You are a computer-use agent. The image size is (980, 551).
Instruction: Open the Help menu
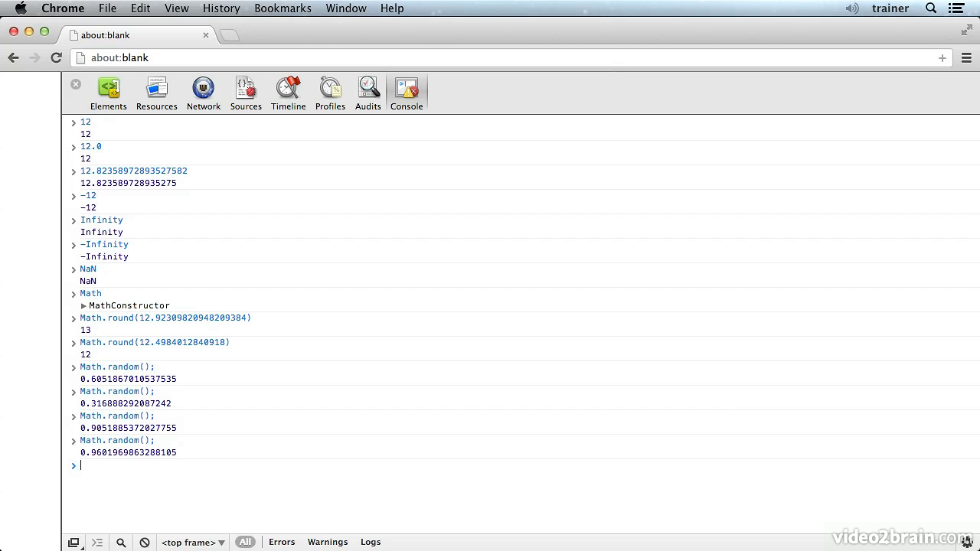(x=392, y=8)
